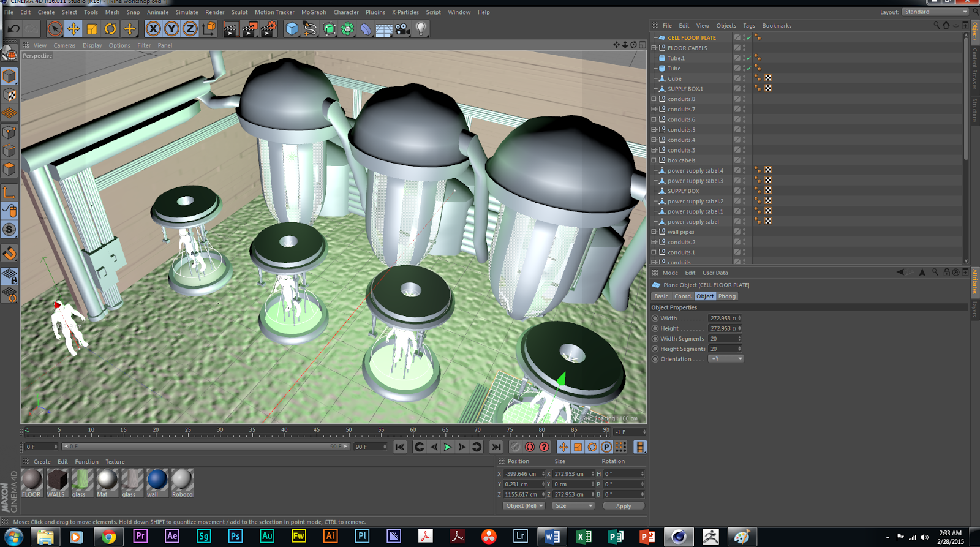Switch to the Coord. tab
Image resolution: width=980 pixels, height=547 pixels.
tap(682, 296)
